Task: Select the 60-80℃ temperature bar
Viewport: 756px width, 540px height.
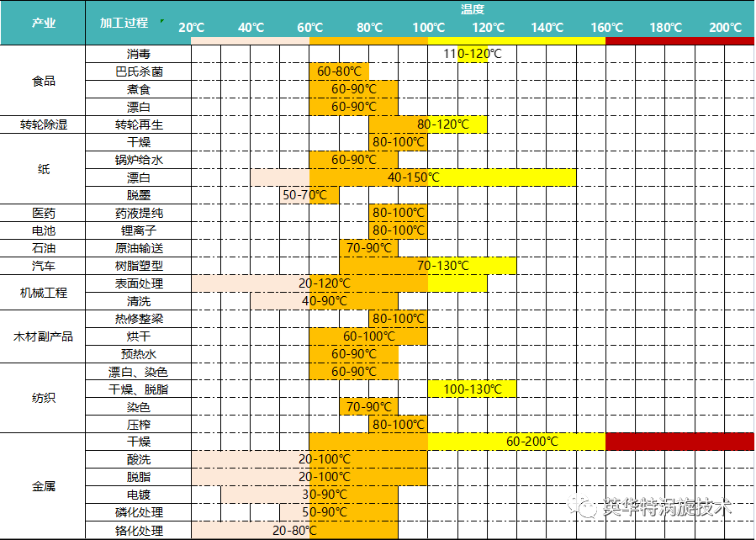Action: coord(340,71)
